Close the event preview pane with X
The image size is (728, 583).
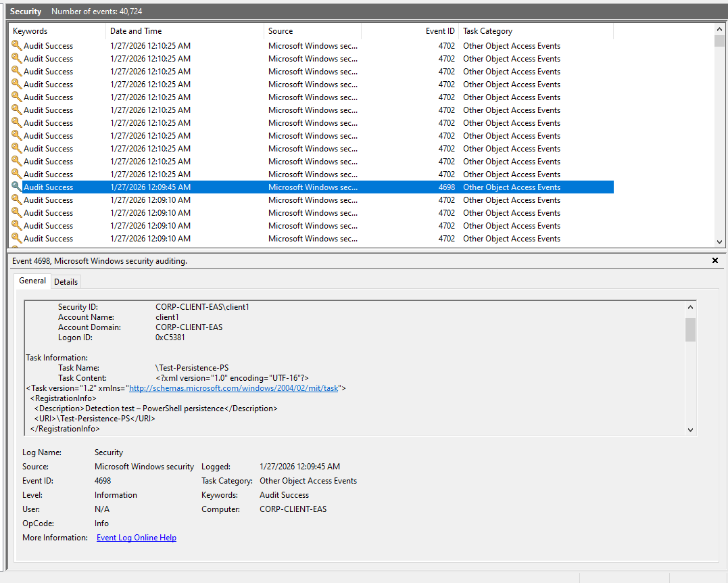tap(715, 260)
